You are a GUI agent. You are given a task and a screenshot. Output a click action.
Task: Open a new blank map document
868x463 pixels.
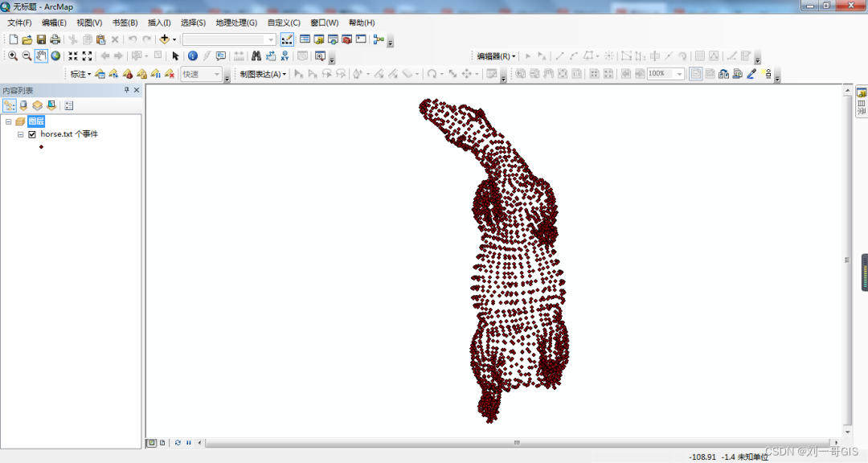(x=13, y=39)
